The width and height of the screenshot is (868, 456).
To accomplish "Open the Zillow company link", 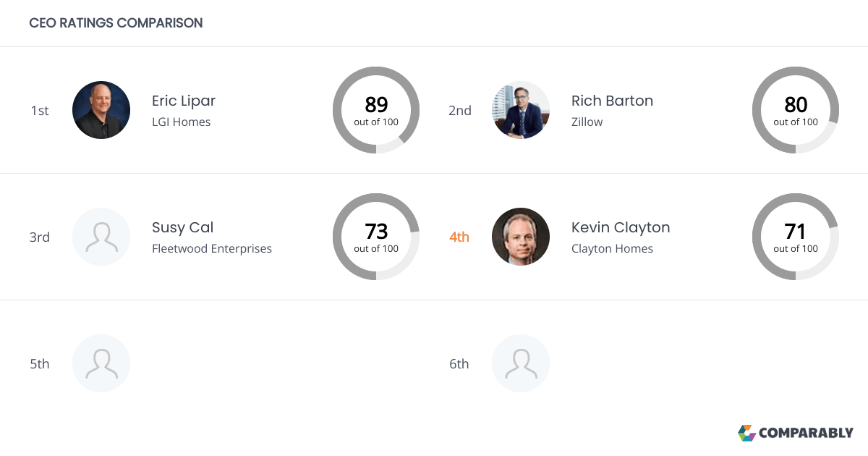I will coord(587,122).
